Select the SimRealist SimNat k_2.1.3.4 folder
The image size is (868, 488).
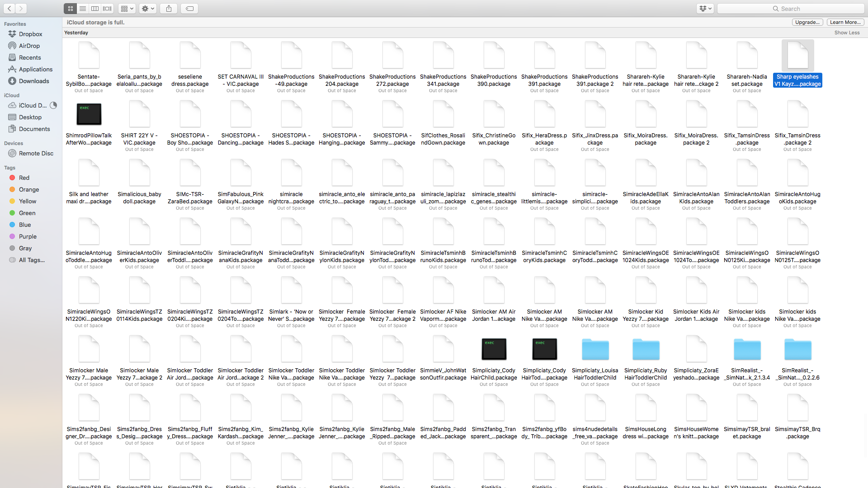747,349
